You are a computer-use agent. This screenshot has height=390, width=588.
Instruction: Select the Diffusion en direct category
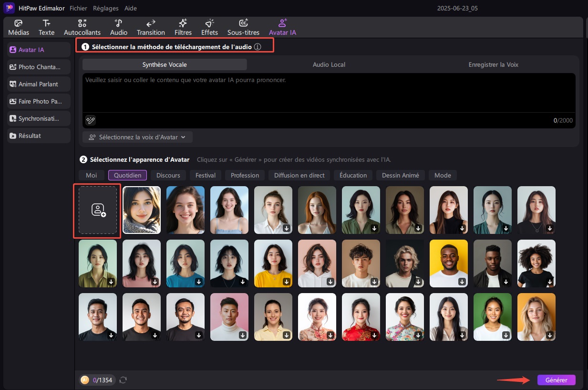[299, 175]
